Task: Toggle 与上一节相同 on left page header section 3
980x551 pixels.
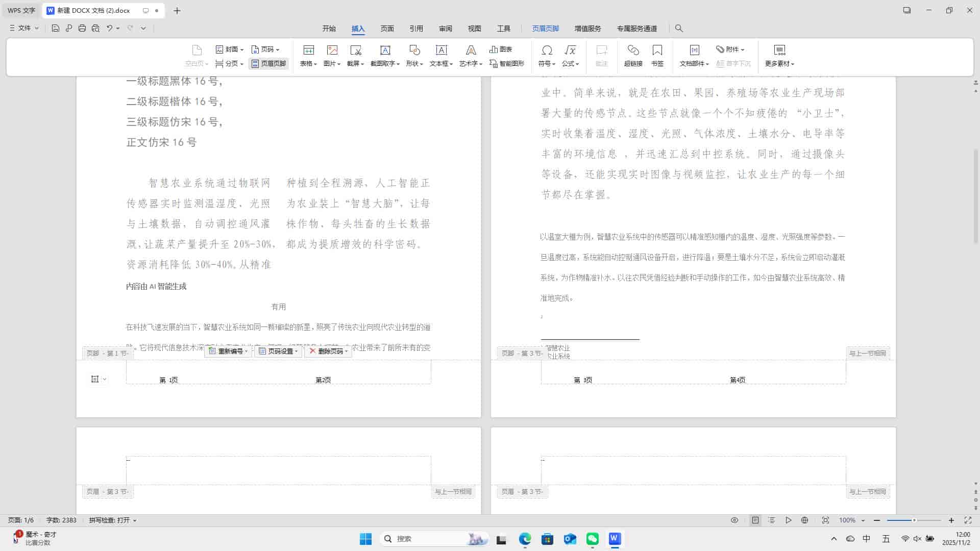Action: (x=453, y=492)
